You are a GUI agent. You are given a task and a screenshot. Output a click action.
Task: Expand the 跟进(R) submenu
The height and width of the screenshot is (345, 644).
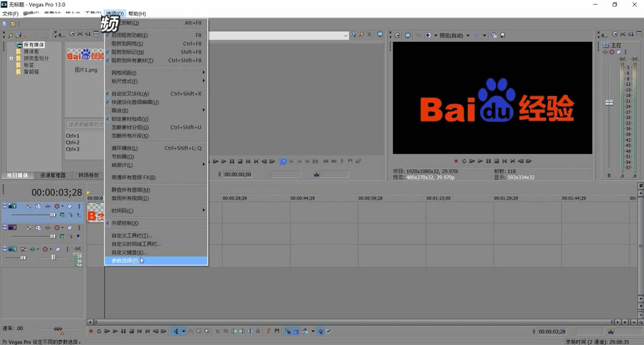coord(156,111)
